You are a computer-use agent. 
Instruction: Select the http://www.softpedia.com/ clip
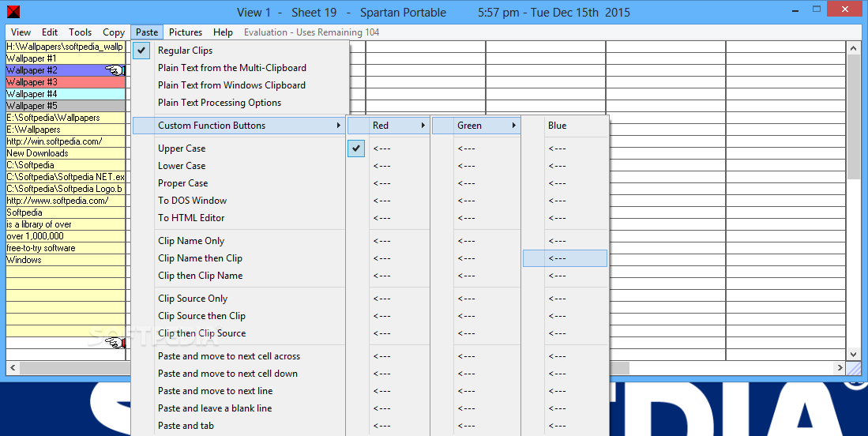[x=66, y=201]
